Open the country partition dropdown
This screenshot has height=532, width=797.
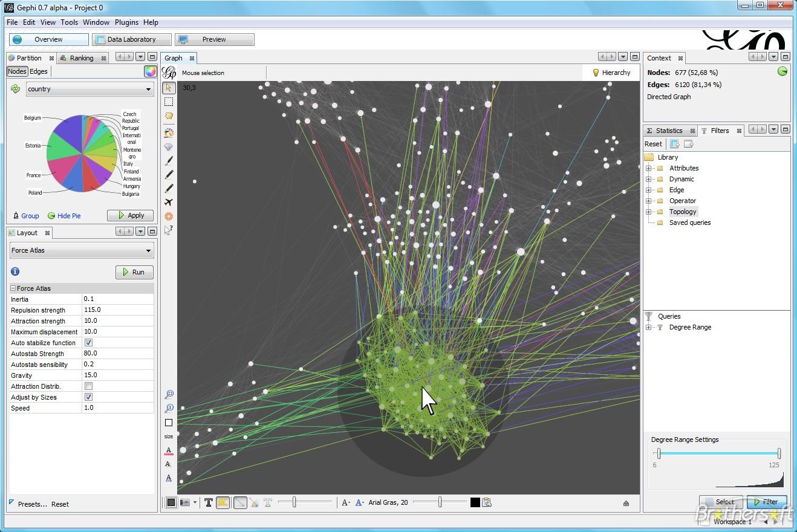(x=89, y=89)
